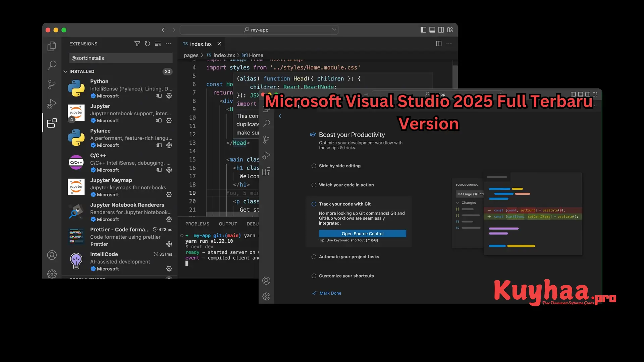Select Side by side editing step

pos(339,166)
